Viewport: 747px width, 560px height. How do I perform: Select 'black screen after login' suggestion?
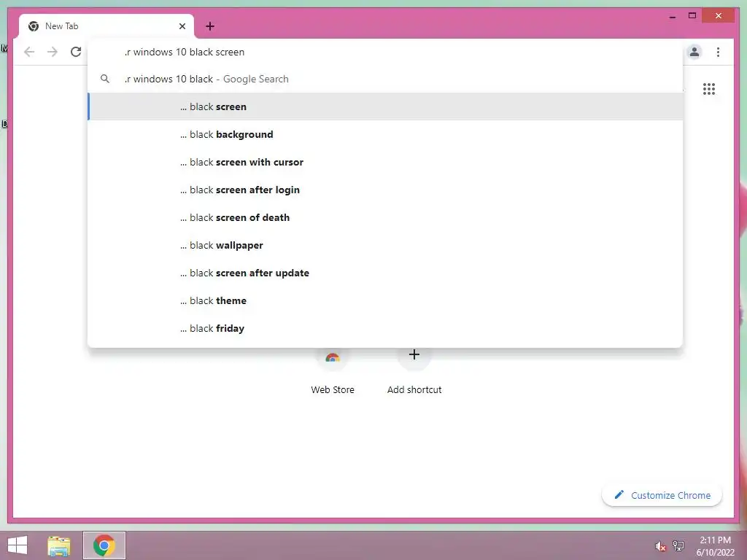385,190
